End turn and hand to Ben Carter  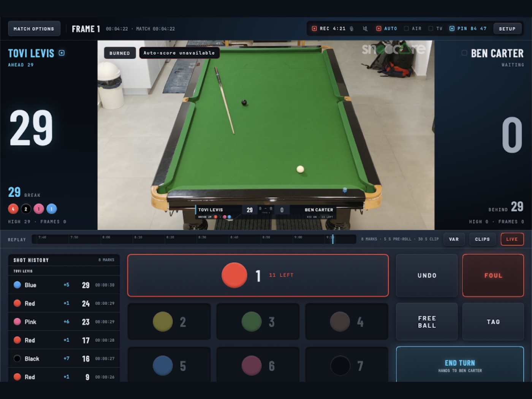tap(460, 365)
